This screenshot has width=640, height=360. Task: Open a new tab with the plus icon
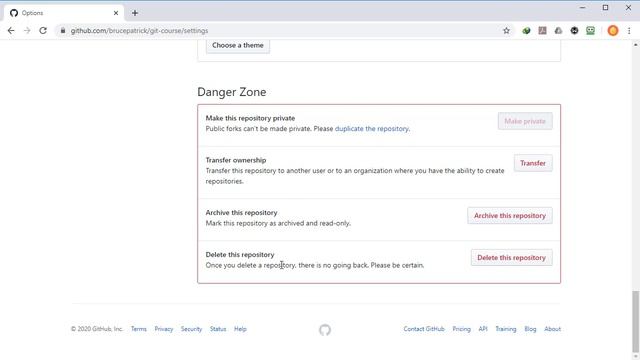135,13
